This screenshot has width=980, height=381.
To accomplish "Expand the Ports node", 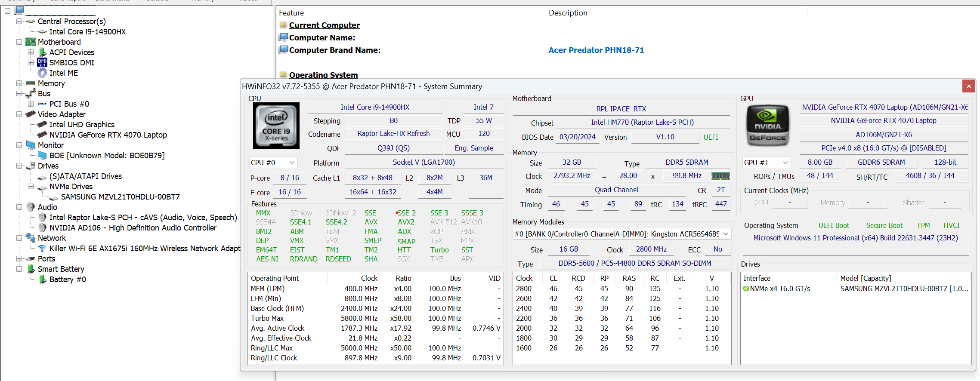I will [19, 259].
